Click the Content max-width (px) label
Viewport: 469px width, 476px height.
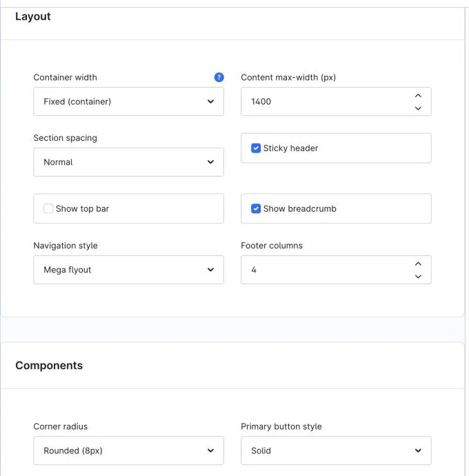(x=288, y=77)
